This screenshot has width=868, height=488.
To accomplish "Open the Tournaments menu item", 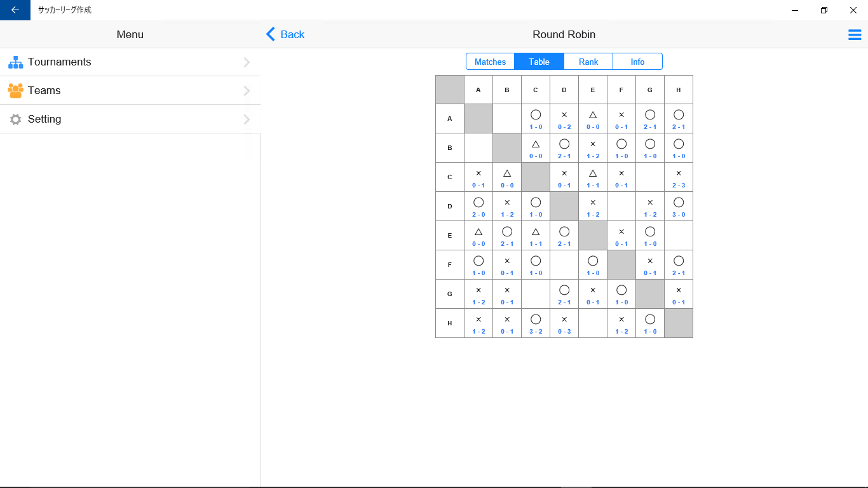I will [60, 62].
